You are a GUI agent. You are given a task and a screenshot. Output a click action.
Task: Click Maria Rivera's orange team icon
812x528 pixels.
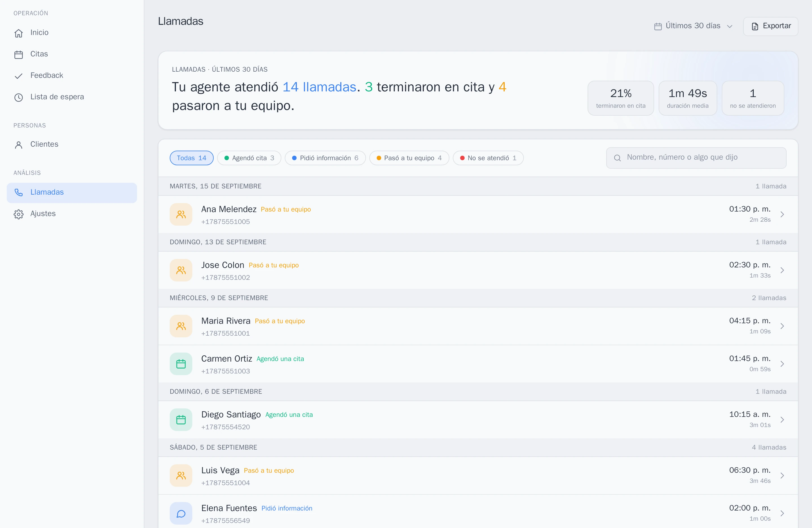coord(181,326)
